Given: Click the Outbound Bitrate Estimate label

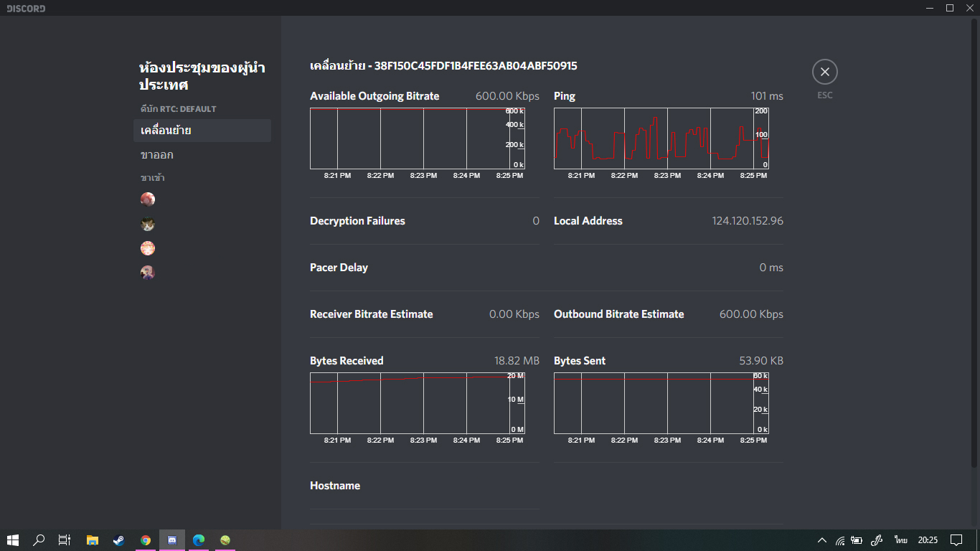Looking at the screenshot, I should [x=619, y=314].
